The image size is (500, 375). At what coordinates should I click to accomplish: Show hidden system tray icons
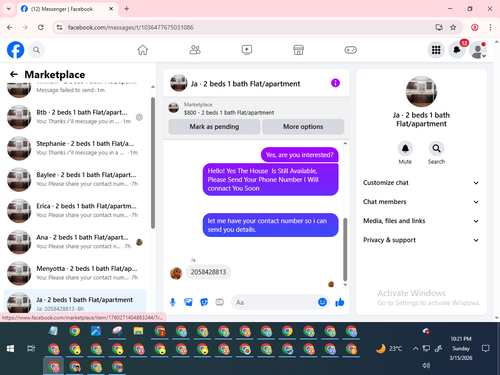click(x=415, y=349)
